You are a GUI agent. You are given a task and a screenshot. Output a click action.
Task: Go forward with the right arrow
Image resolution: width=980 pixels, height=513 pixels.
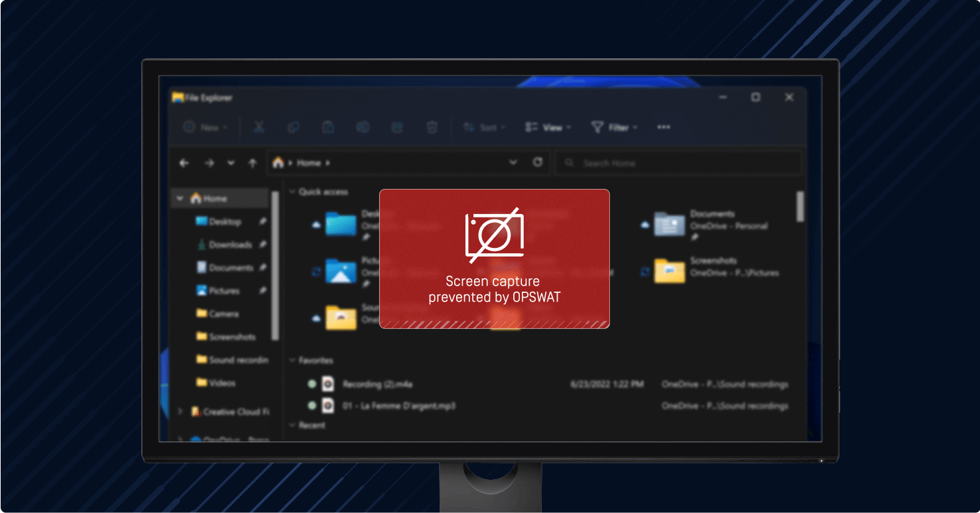[x=209, y=163]
